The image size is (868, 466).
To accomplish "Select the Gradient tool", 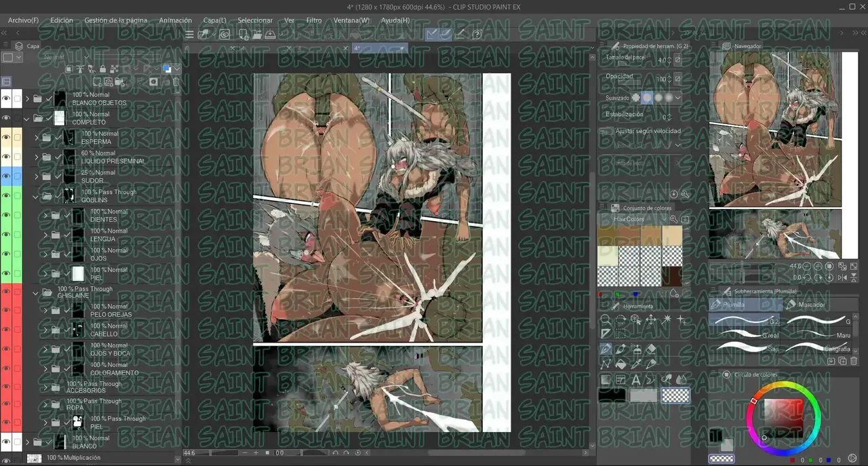I will [606, 380].
